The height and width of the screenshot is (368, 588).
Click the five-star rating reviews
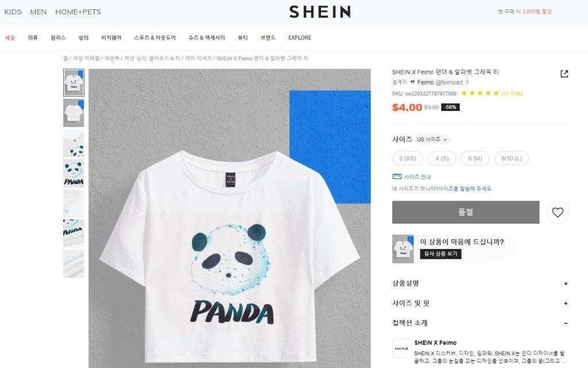(x=492, y=93)
